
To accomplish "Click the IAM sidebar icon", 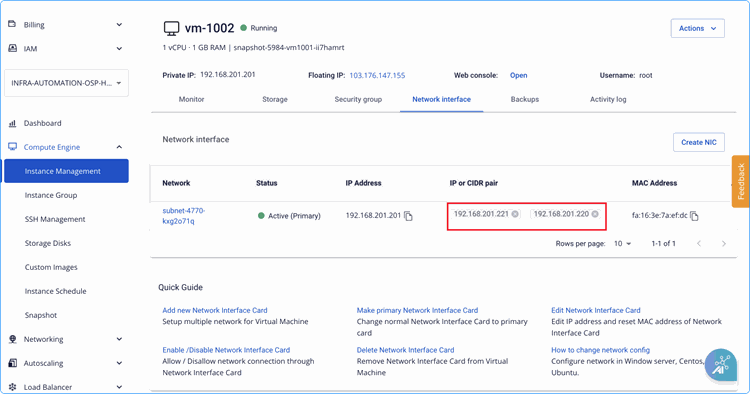I will click(12, 48).
